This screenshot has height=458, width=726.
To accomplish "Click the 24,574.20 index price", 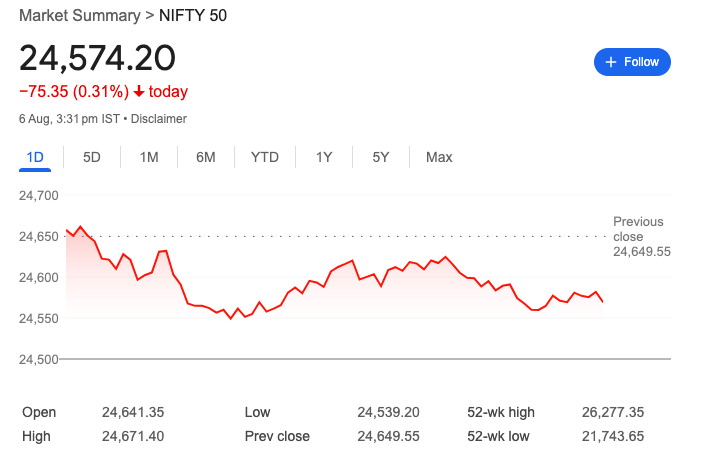I will [x=97, y=58].
